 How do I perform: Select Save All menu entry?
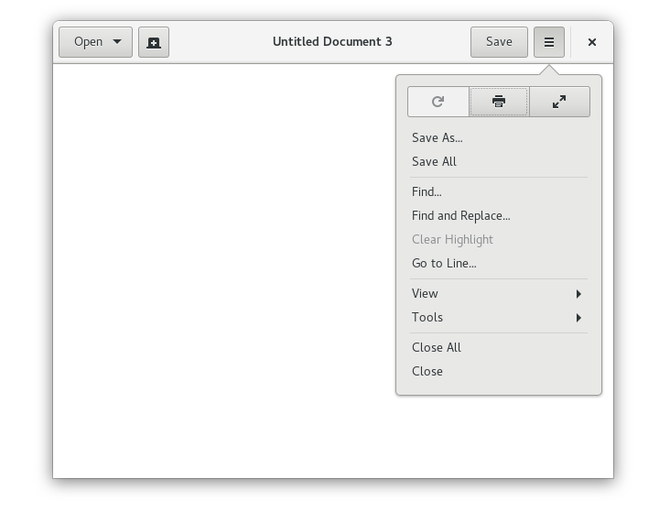pos(499,162)
